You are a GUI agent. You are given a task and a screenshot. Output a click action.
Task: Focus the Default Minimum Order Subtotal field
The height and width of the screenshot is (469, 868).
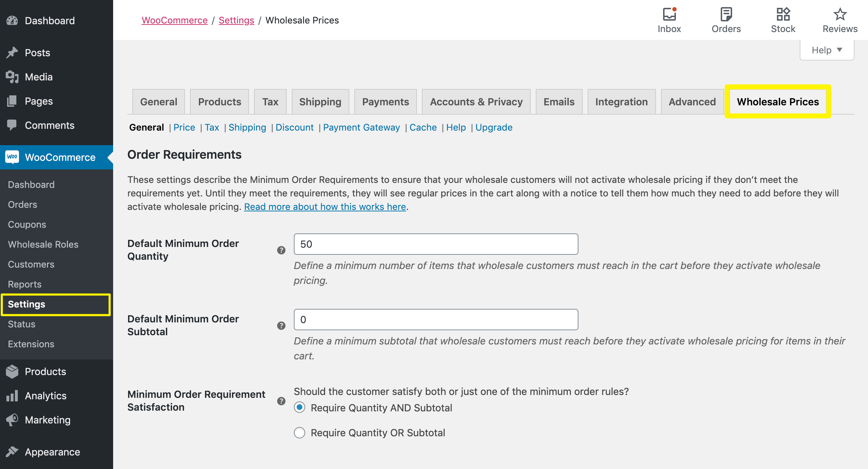[436, 320]
